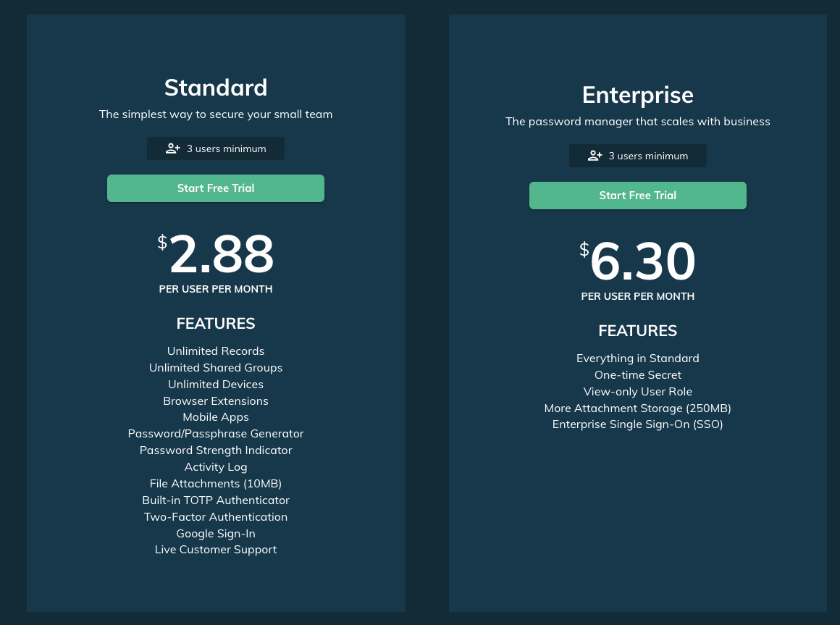Click the Enterprise plan's "3 users minimum" text

648,156
